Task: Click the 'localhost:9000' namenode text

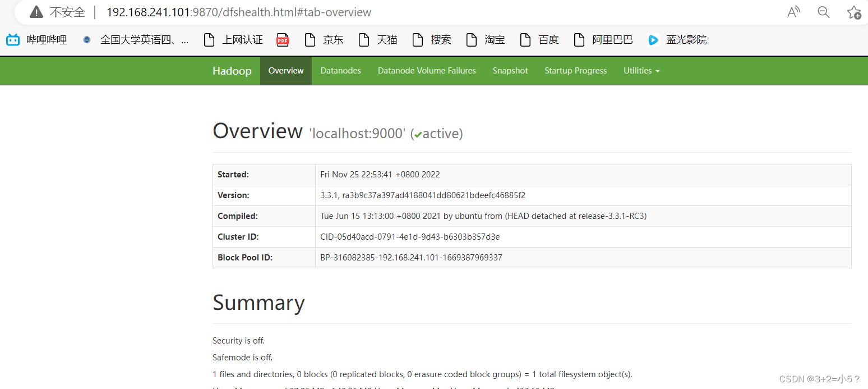Action: coord(357,134)
